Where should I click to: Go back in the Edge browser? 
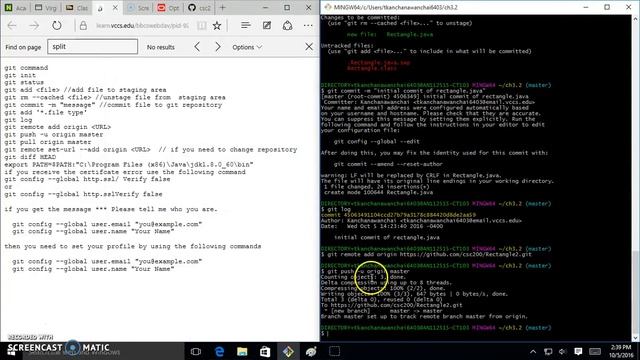click(12, 25)
